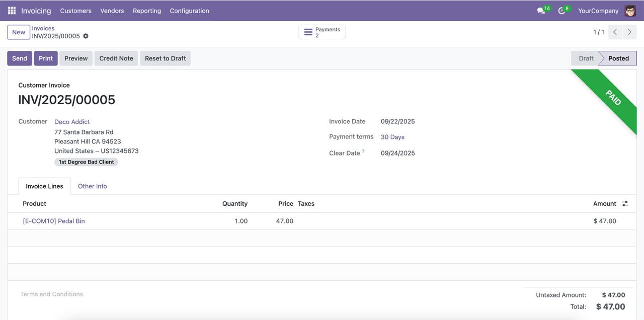Click the Terms and Conditions field
The width and height of the screenshot is (644, 320).
51,294
